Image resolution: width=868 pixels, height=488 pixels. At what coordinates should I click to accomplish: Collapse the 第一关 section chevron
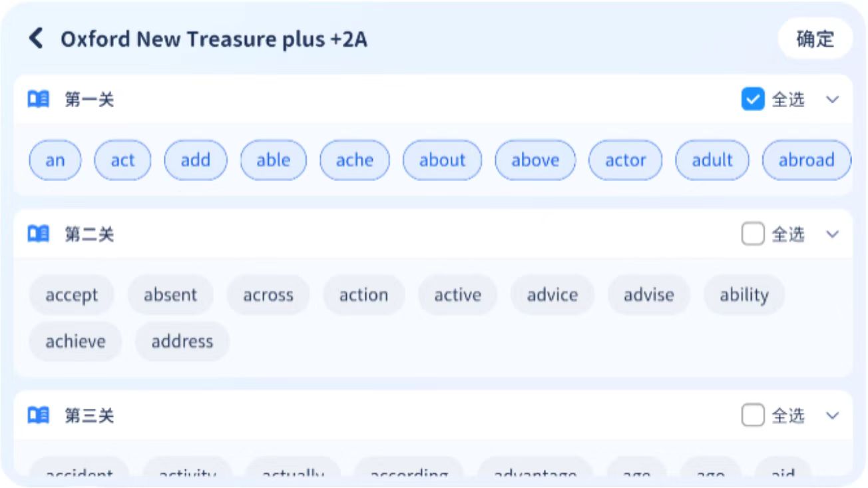[832, 100]
